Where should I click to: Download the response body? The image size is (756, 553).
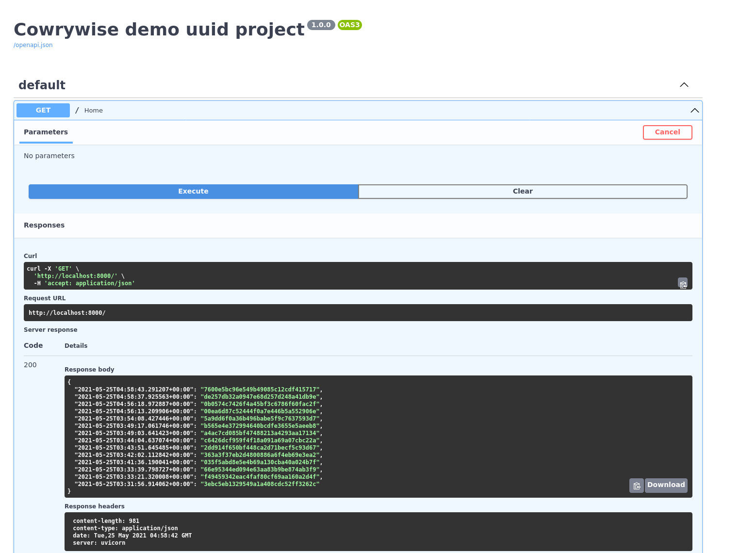click(666, 485)
